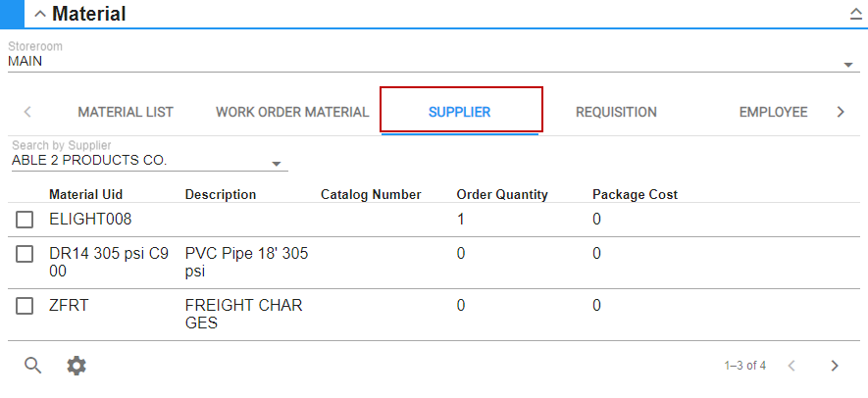Click the FREIGHT CHARGES description cell
Image resolution: width=868 pixels, height=398 pixels.
click(x=243, y=315)
